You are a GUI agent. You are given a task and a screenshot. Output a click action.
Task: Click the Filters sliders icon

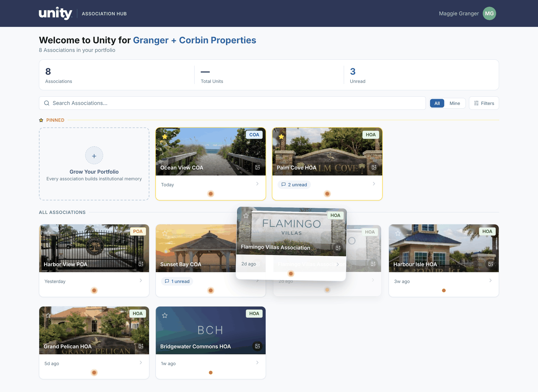tap(476, 103)
